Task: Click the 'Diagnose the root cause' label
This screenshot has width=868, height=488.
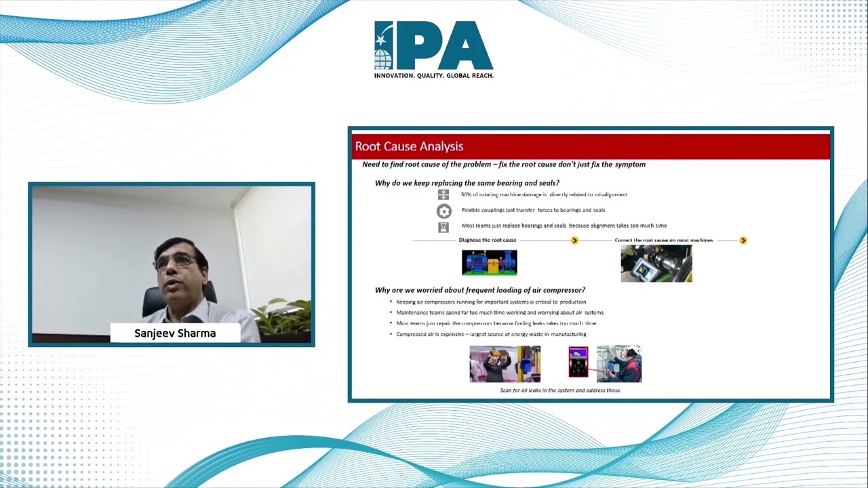Action: pos(488,240)
